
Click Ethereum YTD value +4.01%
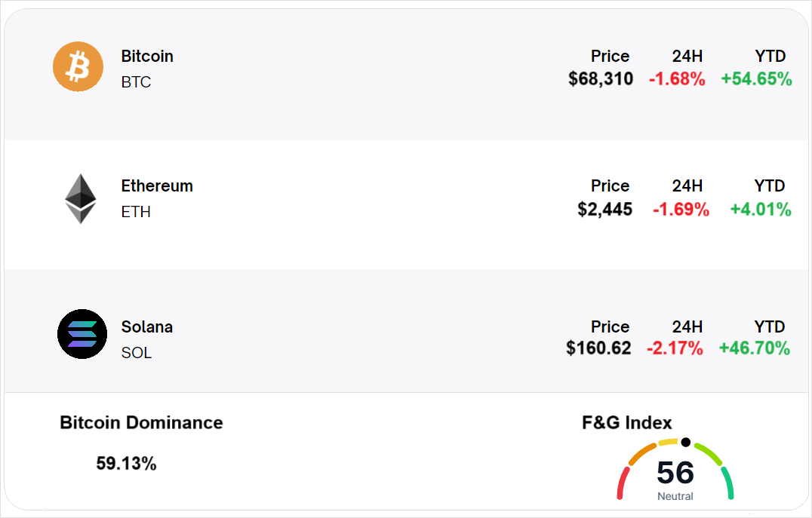coord(761,210)
